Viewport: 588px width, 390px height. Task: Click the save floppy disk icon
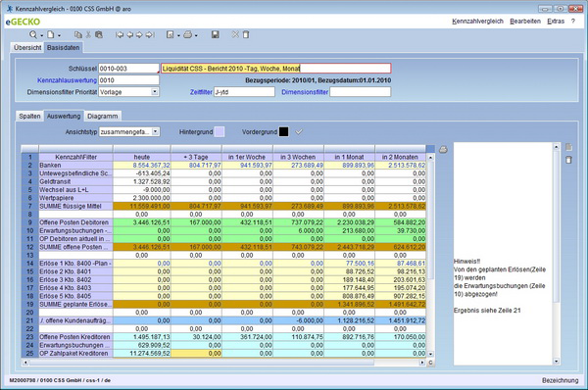point(216,34)
